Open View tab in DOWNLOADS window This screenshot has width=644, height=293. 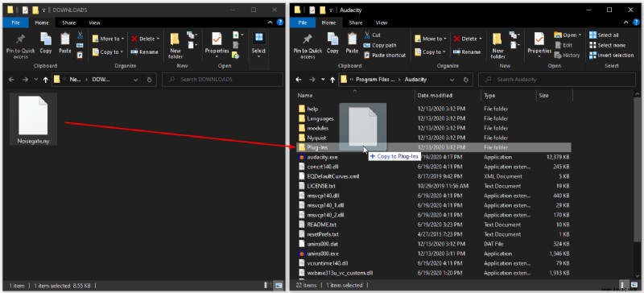tap(94, 23)
